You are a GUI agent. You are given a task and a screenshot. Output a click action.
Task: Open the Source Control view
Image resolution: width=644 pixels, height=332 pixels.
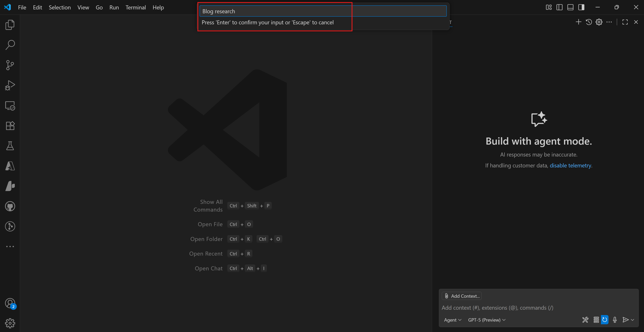[10, 65]
